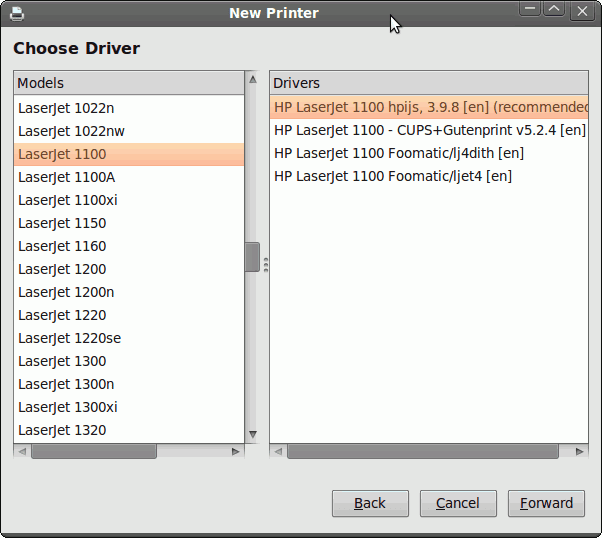Viewport: 602px width, 538px height.
Task: Click the Drivers horizontal left scroll arrow
Action: point(278,451)
